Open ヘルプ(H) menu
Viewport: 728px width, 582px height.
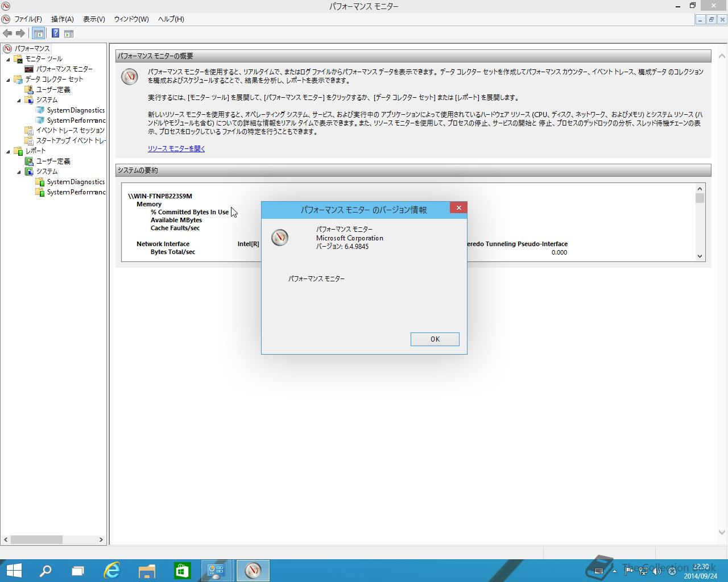tap(171, 19)
